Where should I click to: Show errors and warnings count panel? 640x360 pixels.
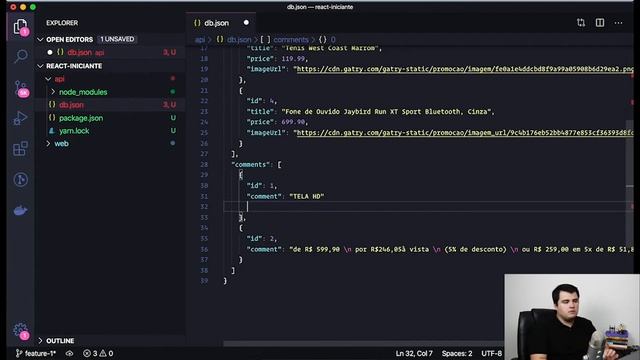98,353
